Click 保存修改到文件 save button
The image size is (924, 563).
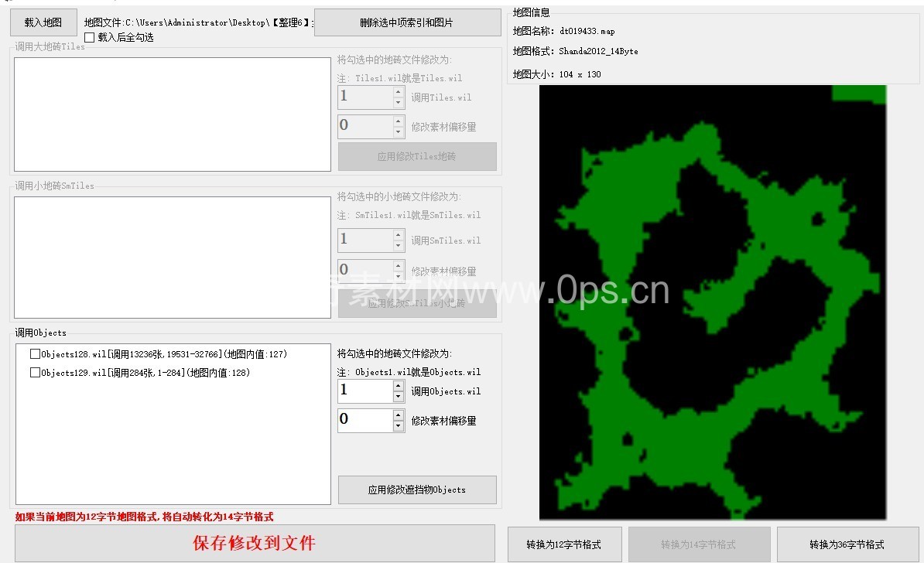(x=255, y=543)
